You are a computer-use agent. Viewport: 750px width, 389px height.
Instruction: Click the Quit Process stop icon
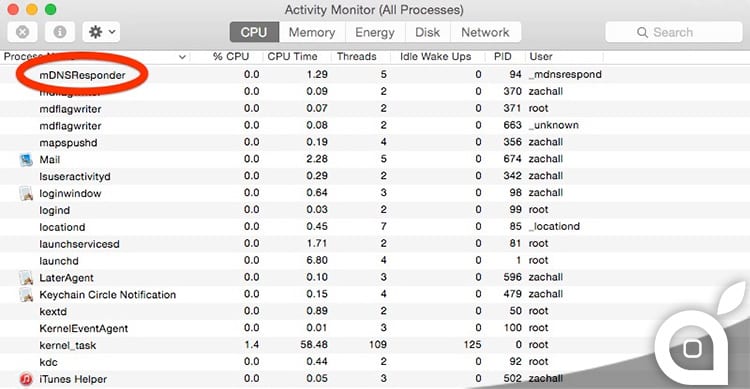(22, 32)
